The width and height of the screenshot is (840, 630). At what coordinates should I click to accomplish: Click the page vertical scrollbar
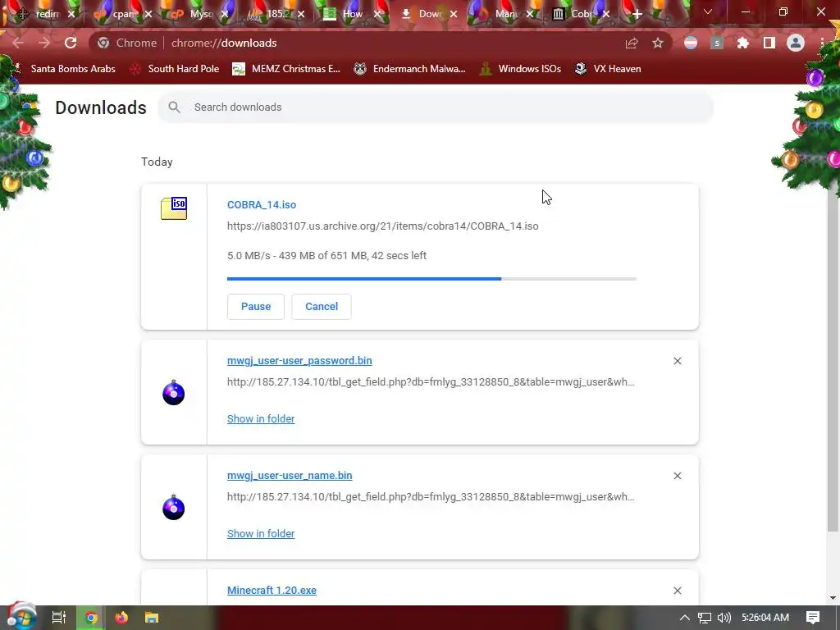833,359
